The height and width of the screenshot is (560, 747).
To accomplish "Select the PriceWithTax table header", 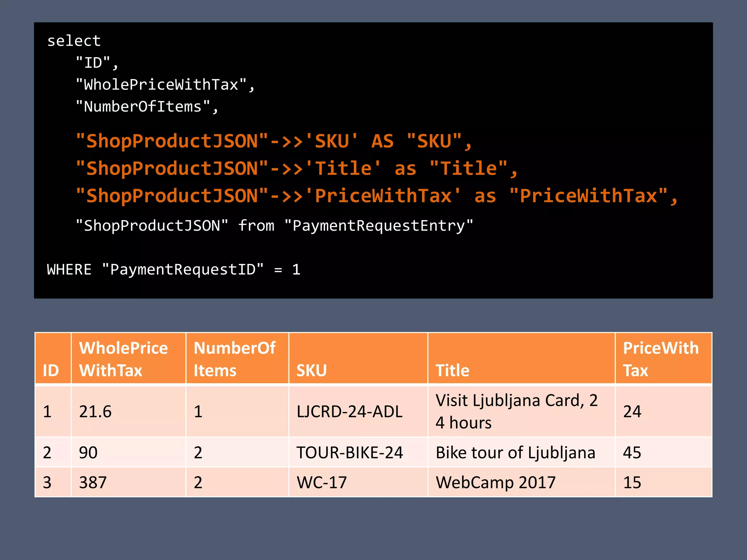I will pos(661,359).
